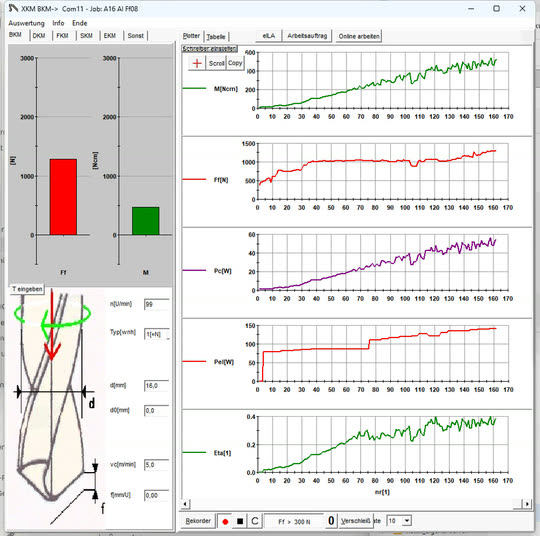Click the M[Ncm] plot legend label
540x536 pixels.
[x=226, y=89]
